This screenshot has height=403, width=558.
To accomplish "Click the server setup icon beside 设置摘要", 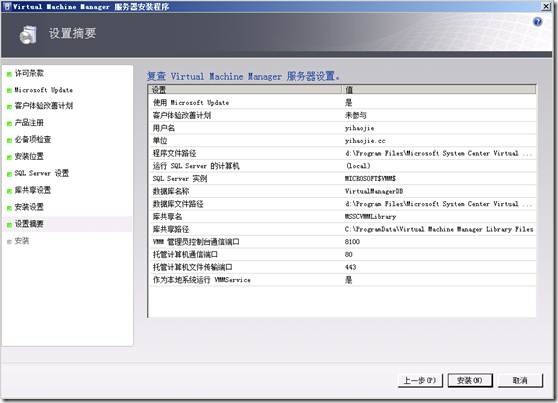I will click(28, 35).
